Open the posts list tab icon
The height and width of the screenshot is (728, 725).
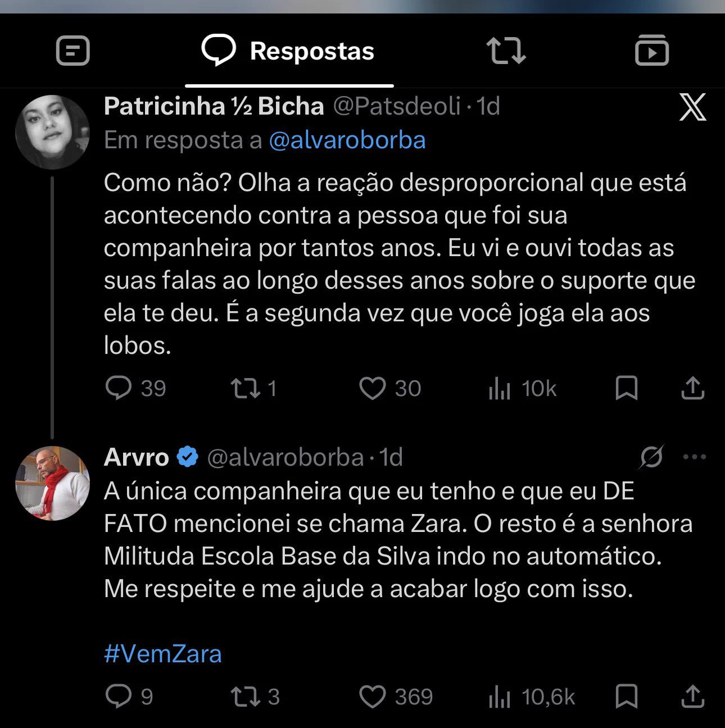pos(73,51)
